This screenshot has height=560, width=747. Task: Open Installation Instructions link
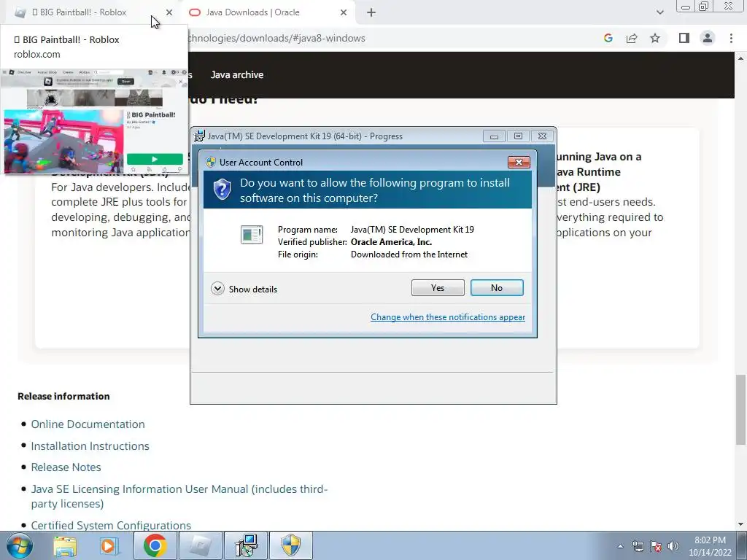click(x=90, y=446)
